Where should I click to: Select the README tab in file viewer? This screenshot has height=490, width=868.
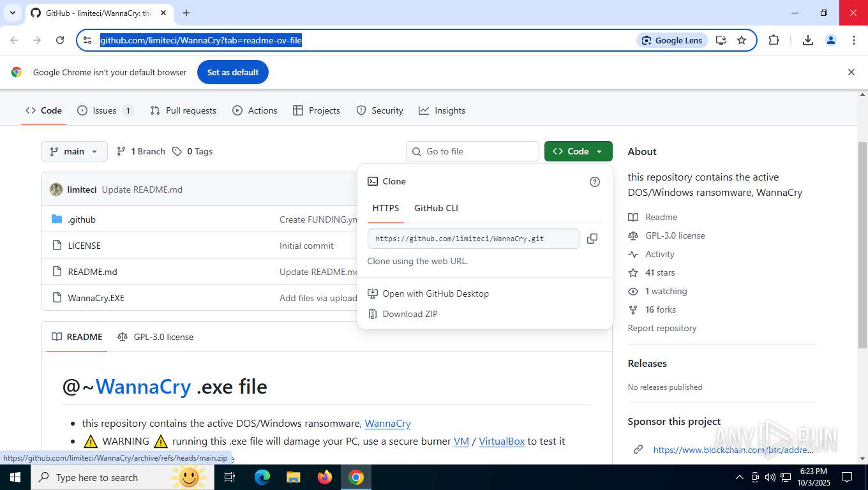(77, 337)
